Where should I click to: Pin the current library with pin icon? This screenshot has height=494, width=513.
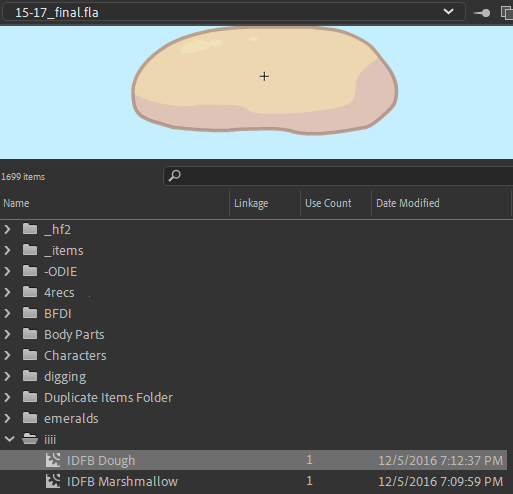pyautogui.click(x=482, y=13)
